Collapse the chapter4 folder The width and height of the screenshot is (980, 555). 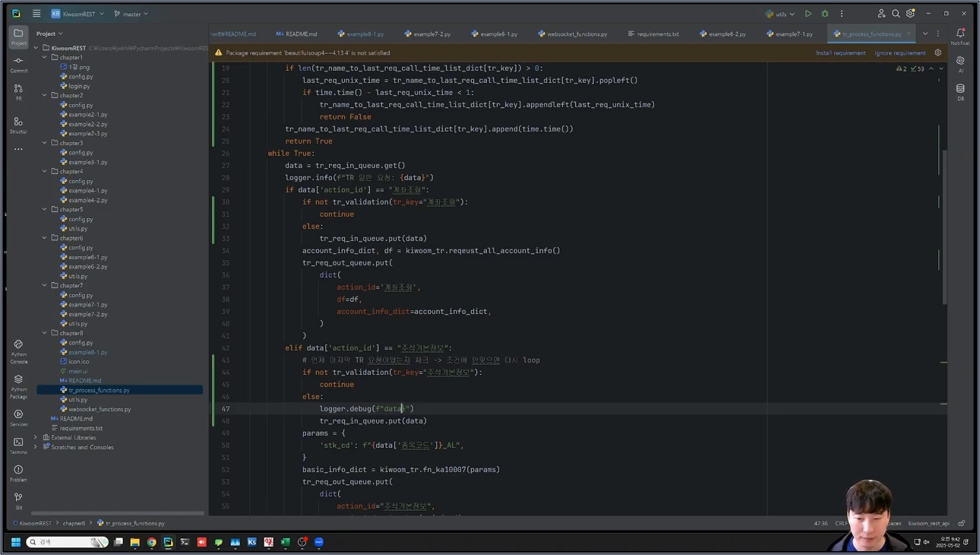coord(45,171)
